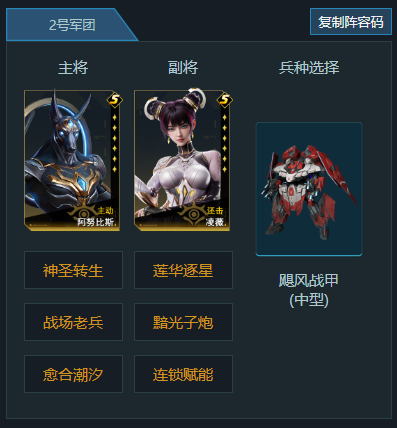This screenshot has width=397, height=428.
Task: Click the S rank badge on 凌薇 card
Action: [x=225, y=100]
